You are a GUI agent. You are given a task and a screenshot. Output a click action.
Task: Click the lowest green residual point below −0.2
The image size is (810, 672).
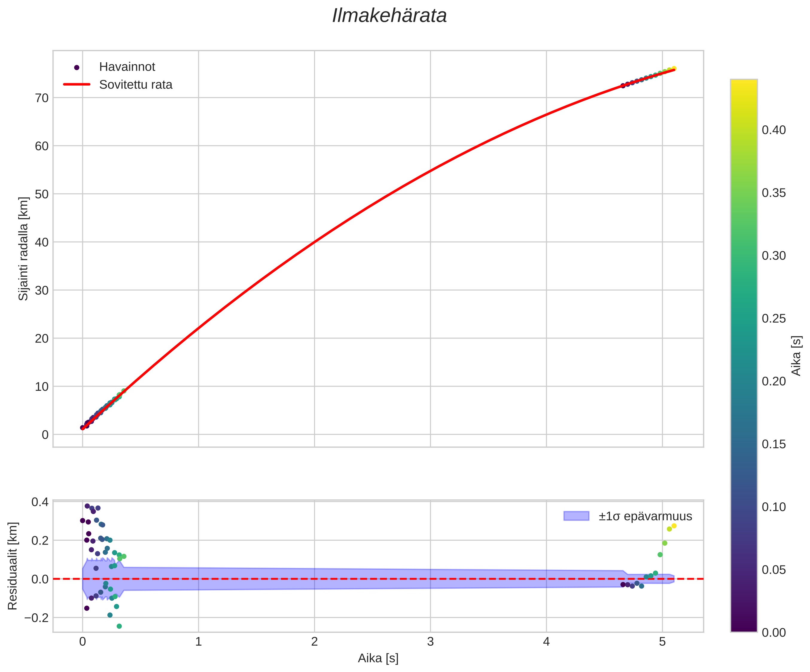119,626
